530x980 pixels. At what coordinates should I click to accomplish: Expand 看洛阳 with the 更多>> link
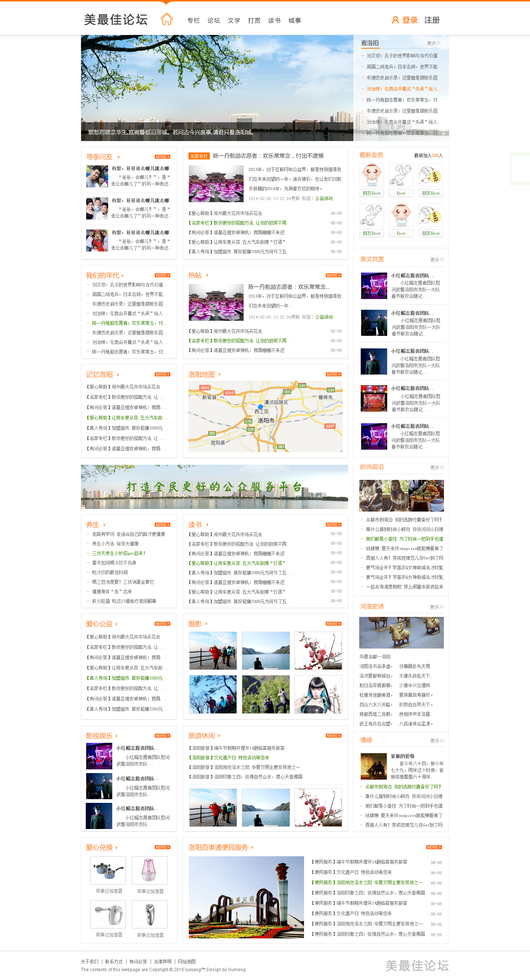click(x=434, y=43)
